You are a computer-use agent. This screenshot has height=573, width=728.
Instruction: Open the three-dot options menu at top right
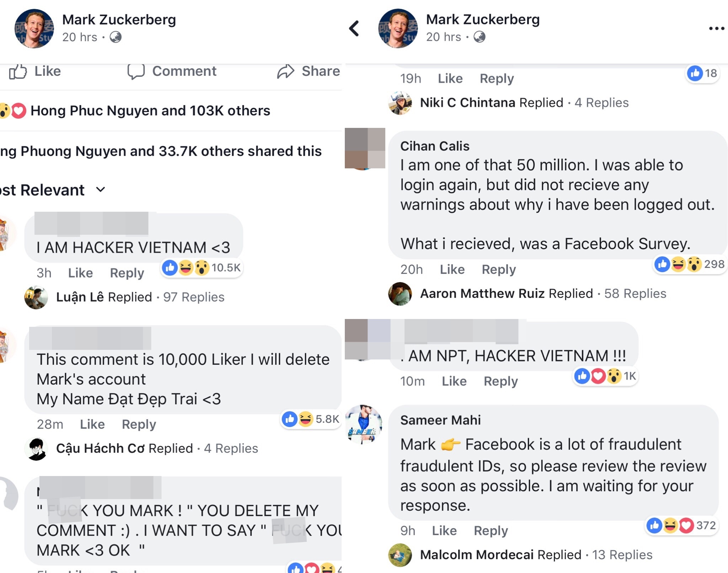tap(716, 28)
